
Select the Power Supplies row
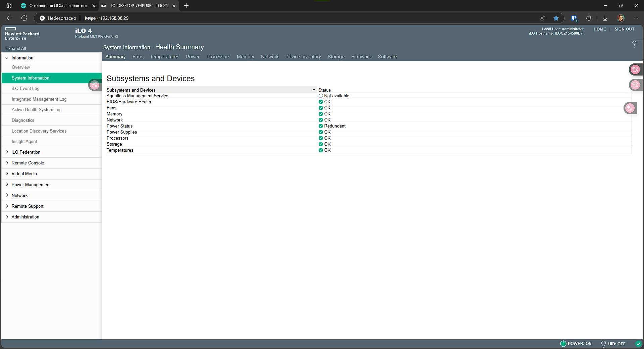(369, 132)
